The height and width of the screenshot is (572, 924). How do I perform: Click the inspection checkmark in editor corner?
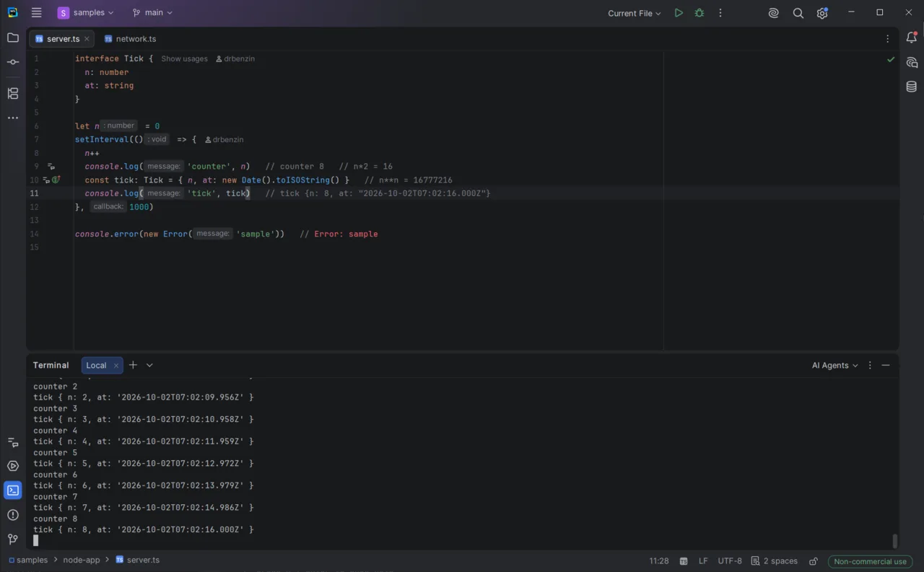(x=891, y=59)
